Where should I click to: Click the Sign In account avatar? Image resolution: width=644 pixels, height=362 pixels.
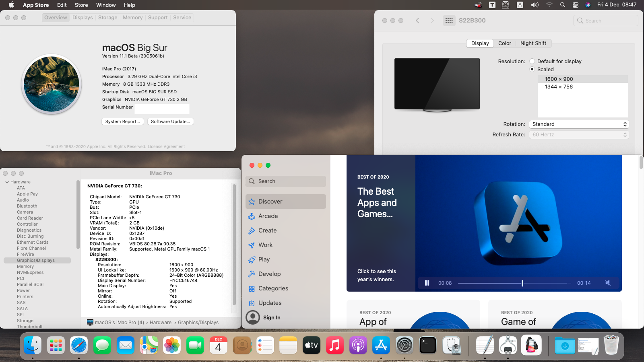(253, 317)
